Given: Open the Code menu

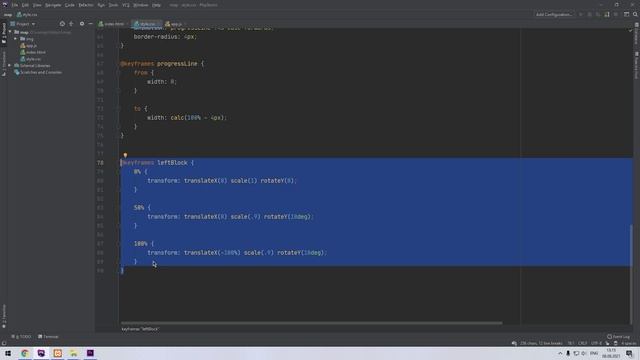Looking at the screenshot, I should click(x=70, y=5).
